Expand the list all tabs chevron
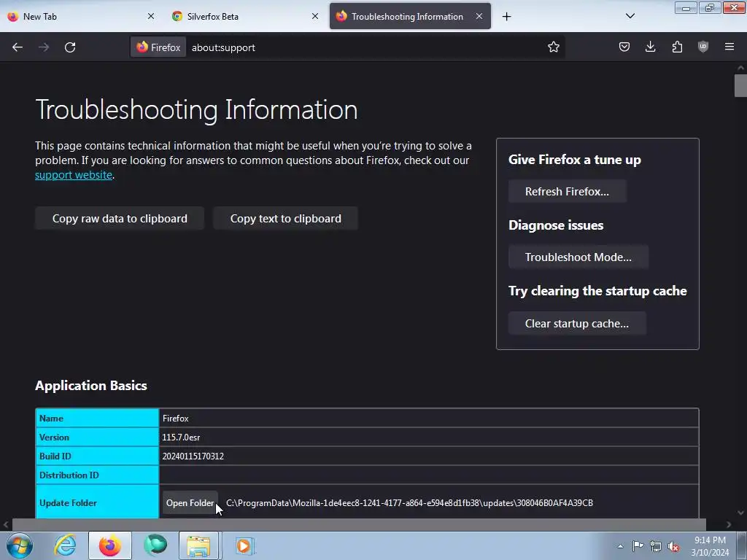This screenshot has width=747, height=560. coord(630,16)
